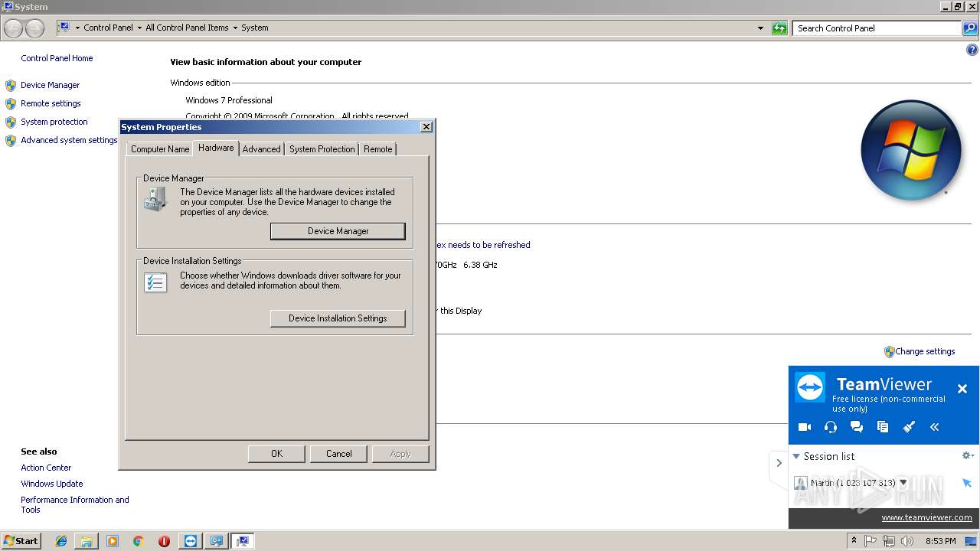980x551 pixels.
Task: Switch to the Remote tab
Action: (378, 149)
